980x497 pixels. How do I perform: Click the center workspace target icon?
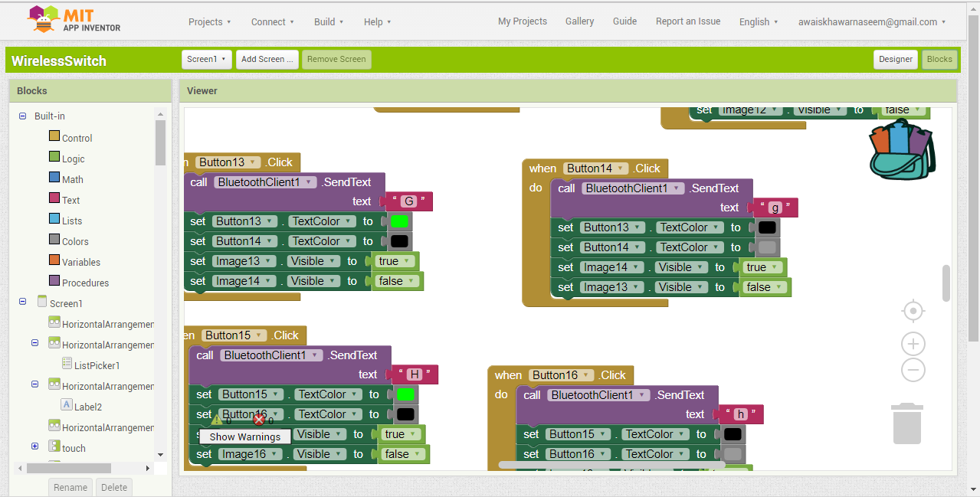913,312
